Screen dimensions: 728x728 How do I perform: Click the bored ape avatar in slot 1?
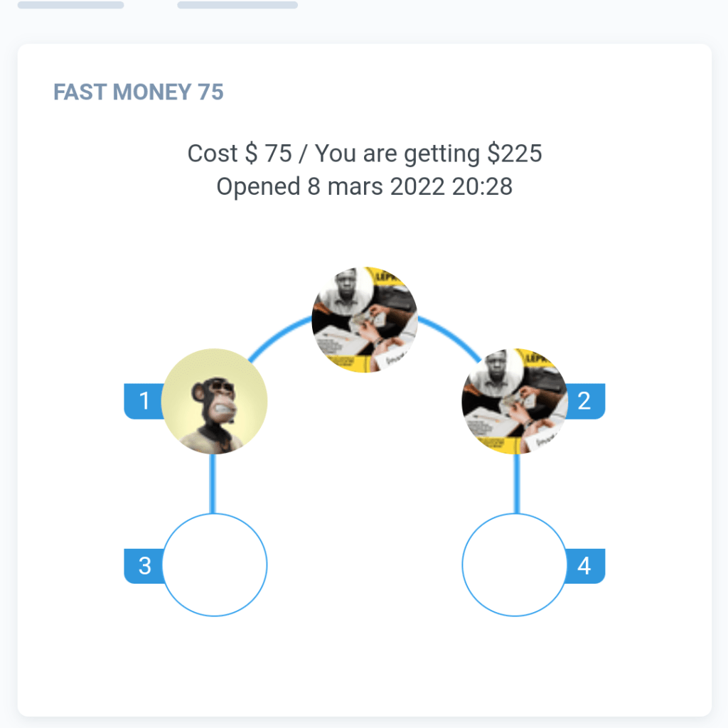pos(214,401)
